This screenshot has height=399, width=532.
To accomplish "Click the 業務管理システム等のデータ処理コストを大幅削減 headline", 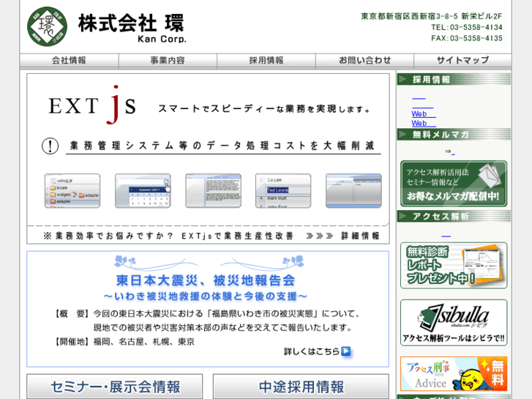I will [222, 146].
